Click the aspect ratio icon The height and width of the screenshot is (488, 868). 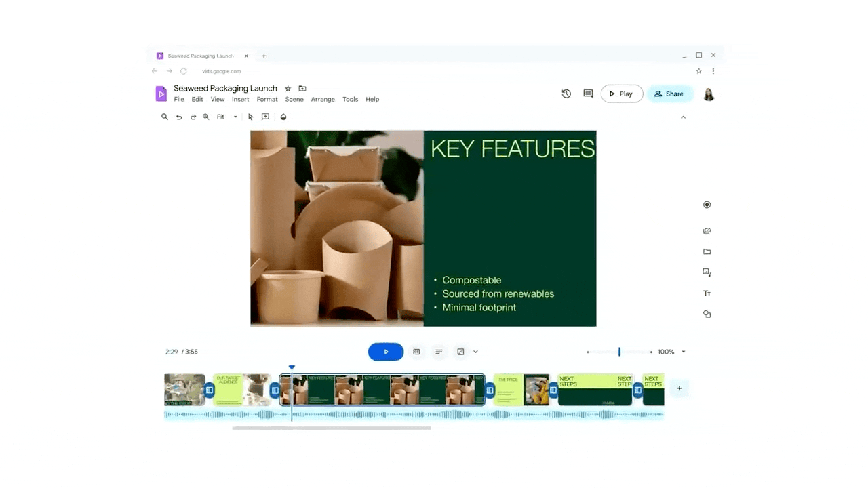(x=460, y=352)
